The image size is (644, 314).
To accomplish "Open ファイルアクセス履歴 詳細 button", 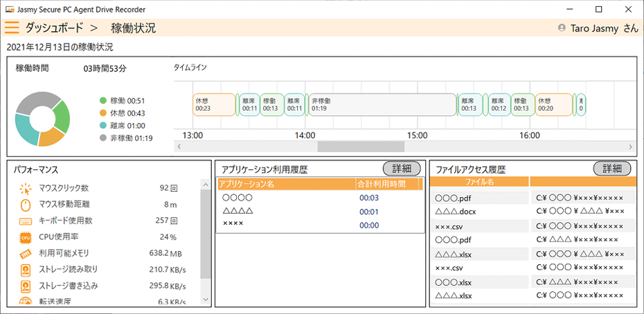I will click(x=612, y=169).
